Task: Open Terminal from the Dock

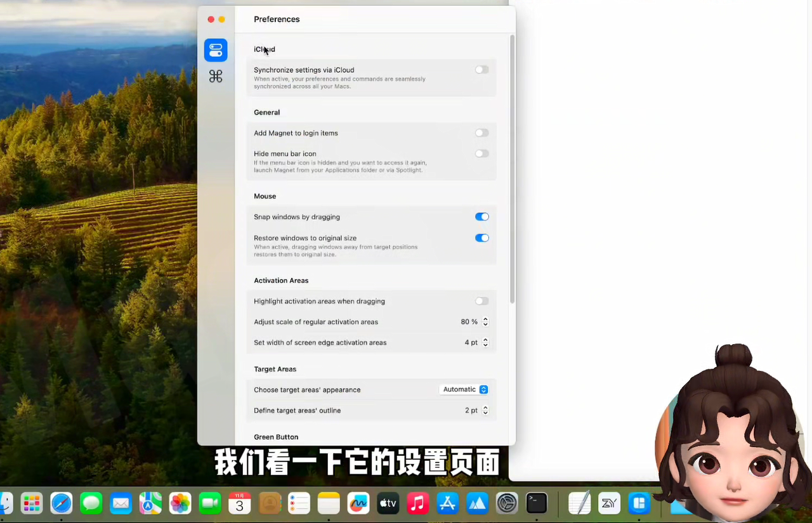Action: tap(537, 503)
